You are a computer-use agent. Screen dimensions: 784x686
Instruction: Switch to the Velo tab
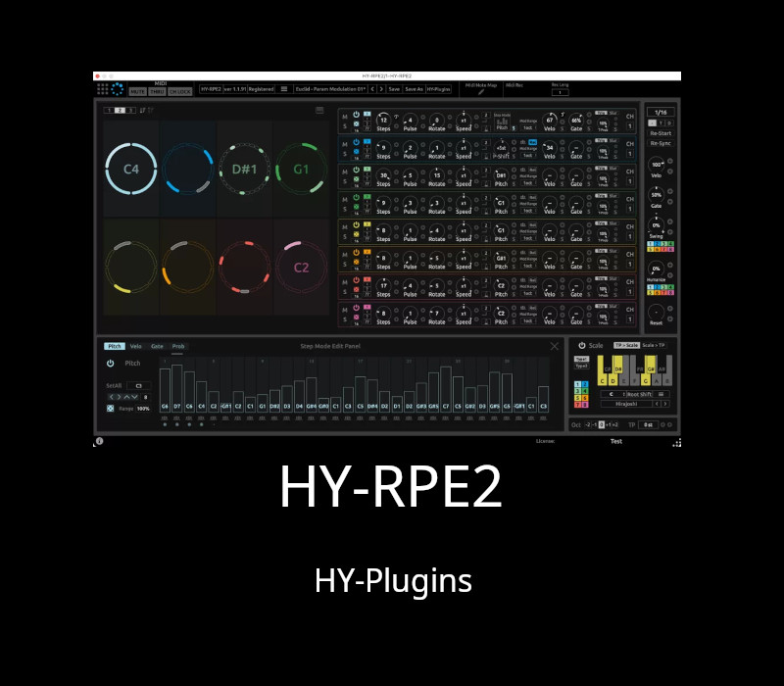(135, 346)
